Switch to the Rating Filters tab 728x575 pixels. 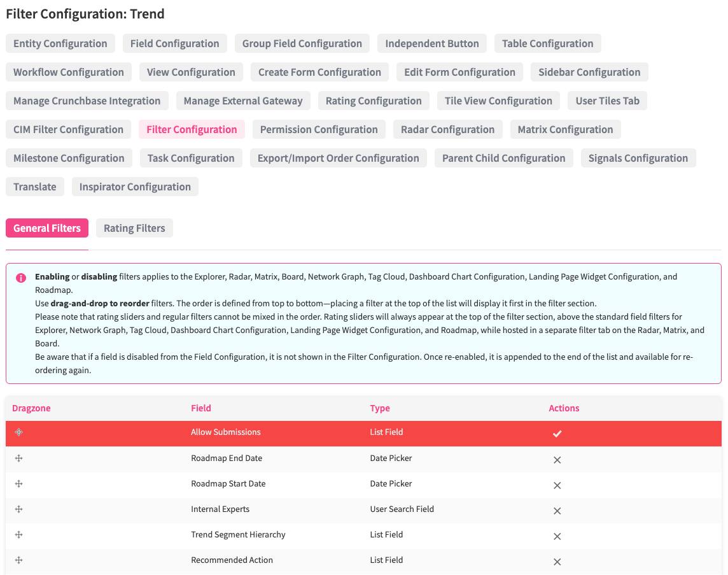click(x=134, y=228)
